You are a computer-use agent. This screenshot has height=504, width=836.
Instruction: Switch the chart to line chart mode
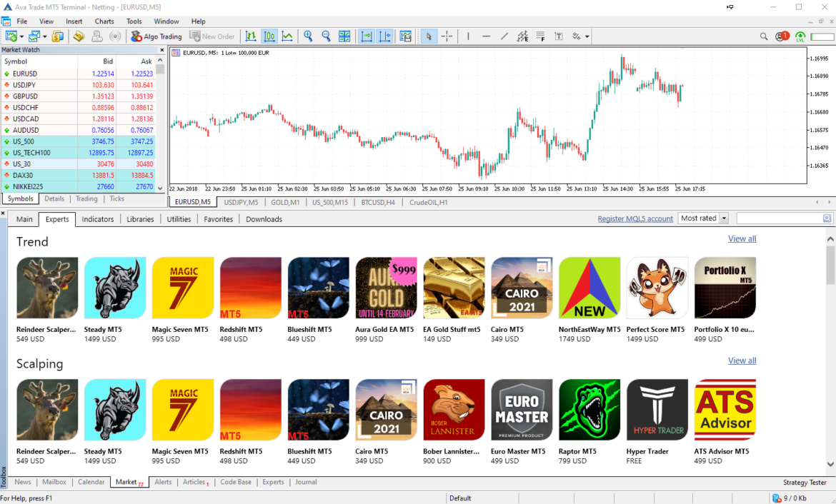[x=289, y=36]
